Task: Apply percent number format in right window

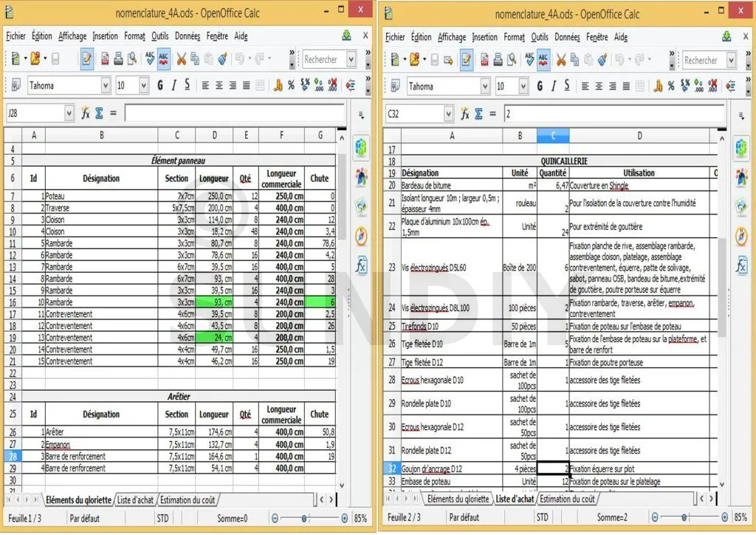Action: point(670,86)
